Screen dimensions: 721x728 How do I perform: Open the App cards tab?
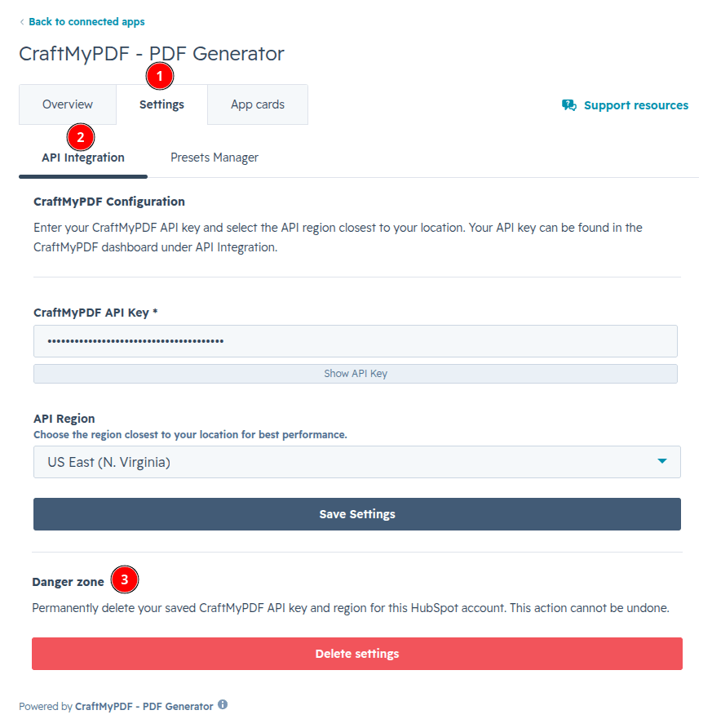click(258, 104)
